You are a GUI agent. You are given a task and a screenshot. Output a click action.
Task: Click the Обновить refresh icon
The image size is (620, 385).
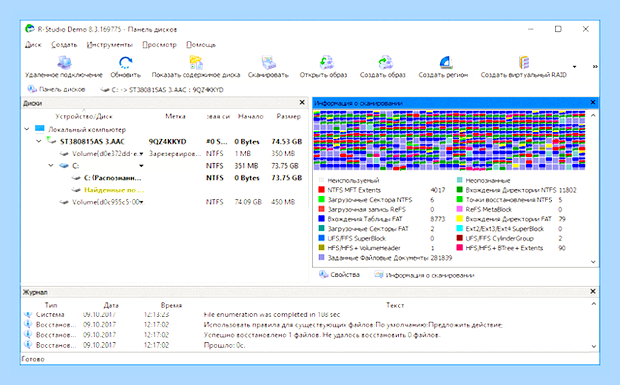(125, 62)
